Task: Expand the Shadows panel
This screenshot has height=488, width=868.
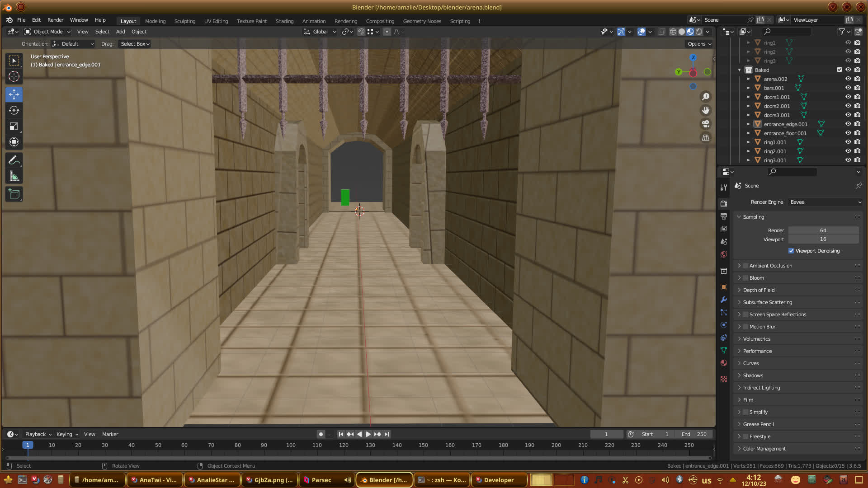Action: [753, 375]
